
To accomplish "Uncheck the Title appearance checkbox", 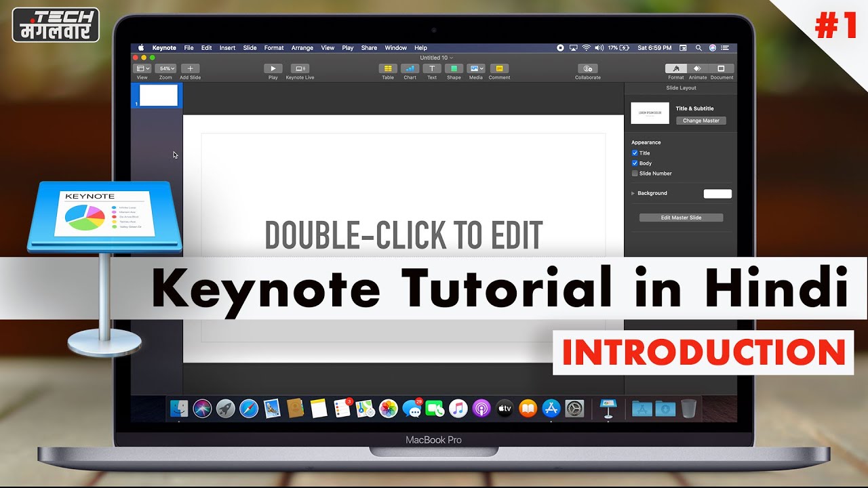I will 635,153.
